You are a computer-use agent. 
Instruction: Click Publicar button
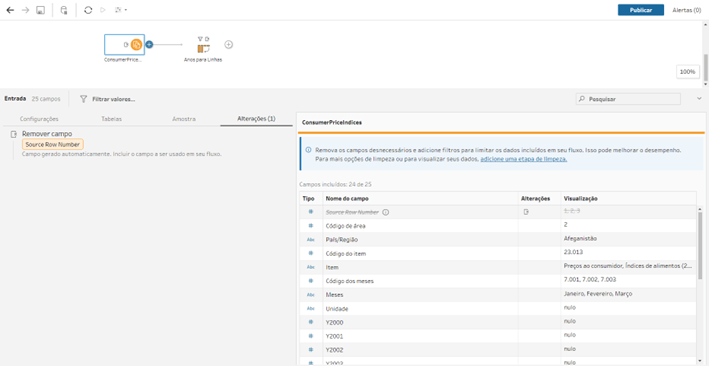tap(641, 10)
